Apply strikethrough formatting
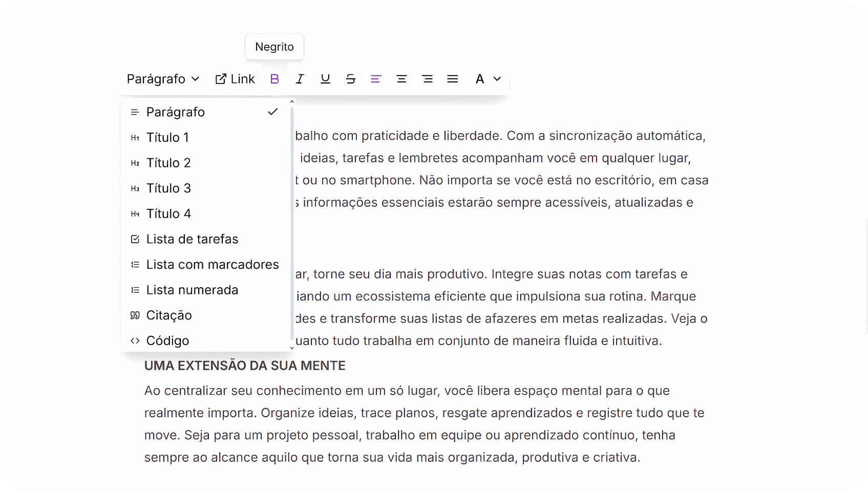 tap(351, 79)
